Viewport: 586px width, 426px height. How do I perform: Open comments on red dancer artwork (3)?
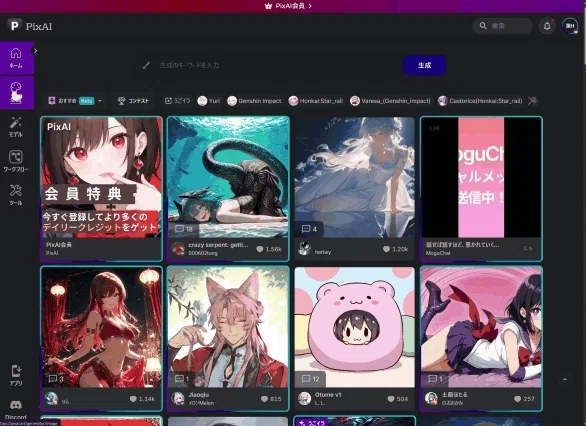(56, 379)
